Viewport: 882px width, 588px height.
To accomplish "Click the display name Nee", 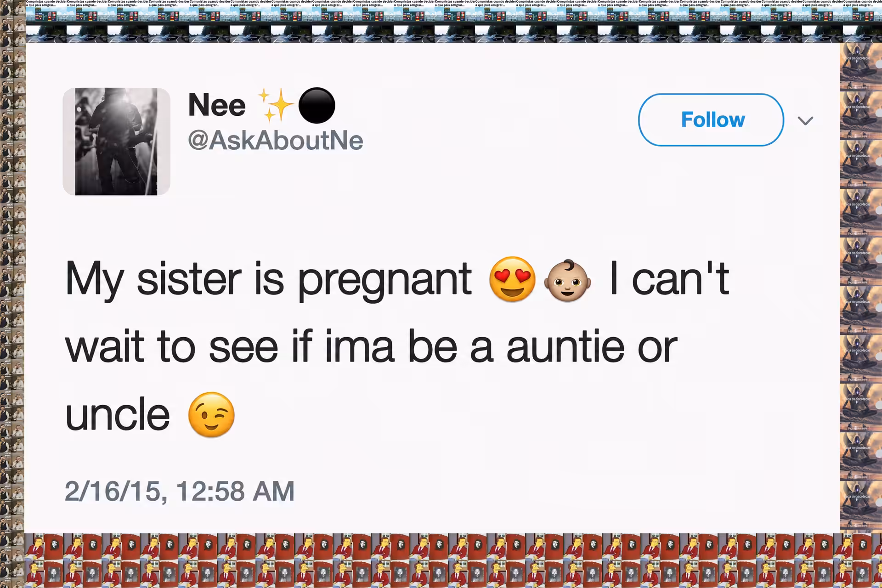I will click(217, 105).
